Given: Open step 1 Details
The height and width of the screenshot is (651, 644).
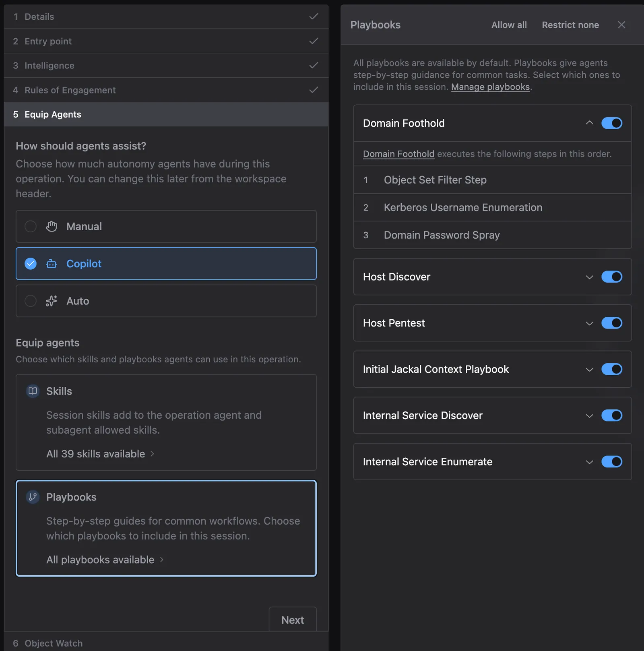Looking at the screenshot, I should (x=166, y=17).
